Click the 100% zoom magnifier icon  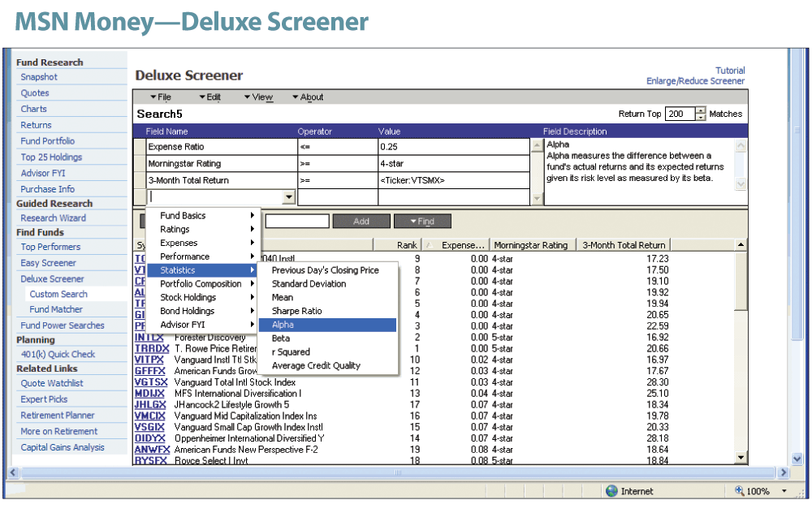[740, 491]
